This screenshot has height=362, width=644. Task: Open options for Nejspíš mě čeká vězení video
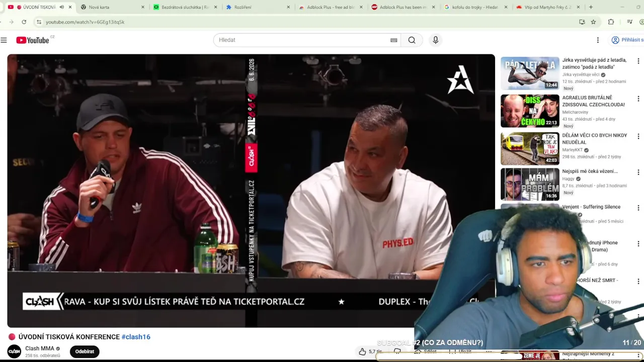(638, 172)
